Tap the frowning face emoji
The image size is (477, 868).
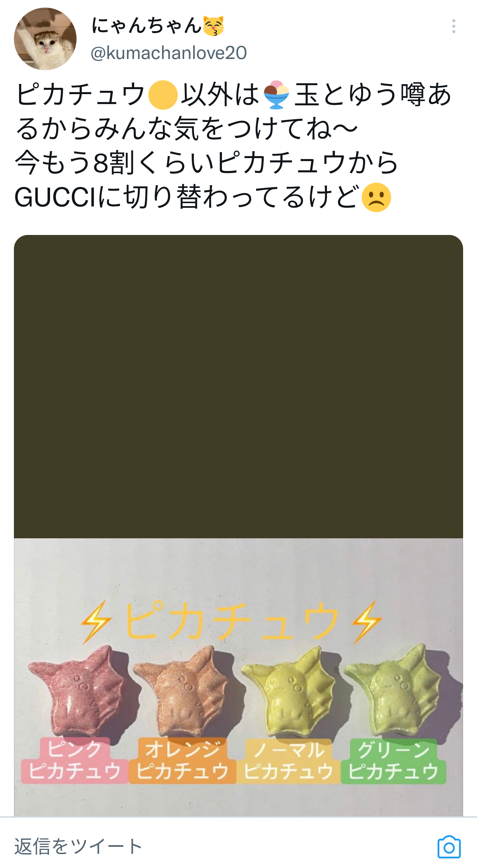click(376, 198)
